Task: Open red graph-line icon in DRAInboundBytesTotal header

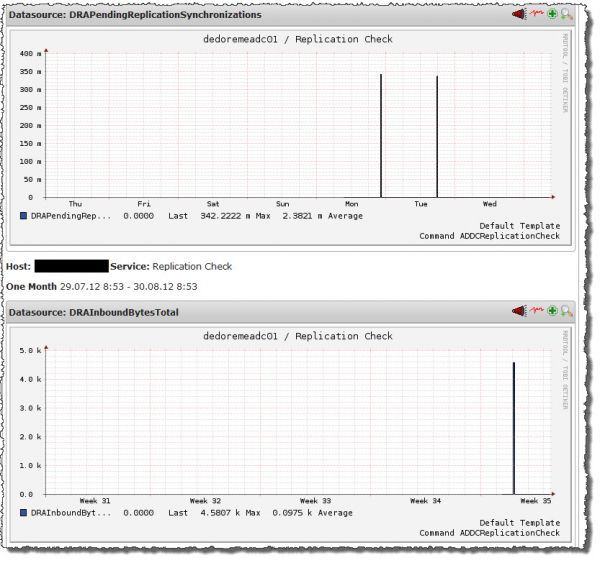Action: [536, 313]
